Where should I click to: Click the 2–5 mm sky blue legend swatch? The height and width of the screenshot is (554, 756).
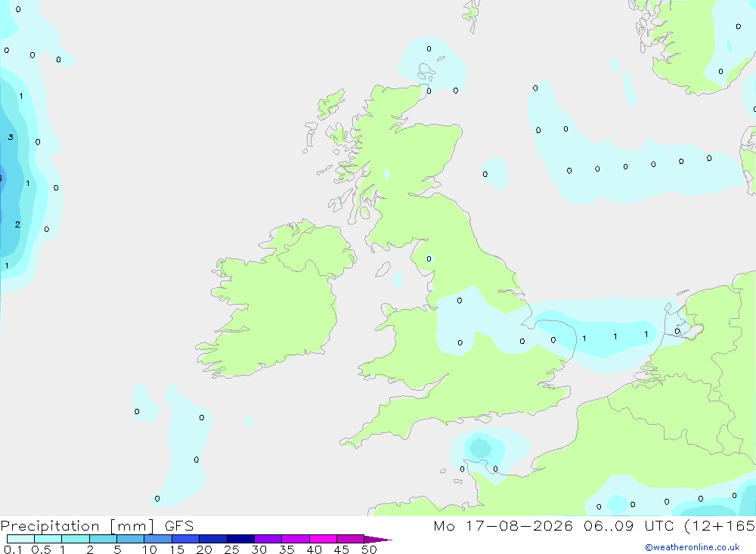click(x=103, y=539)
